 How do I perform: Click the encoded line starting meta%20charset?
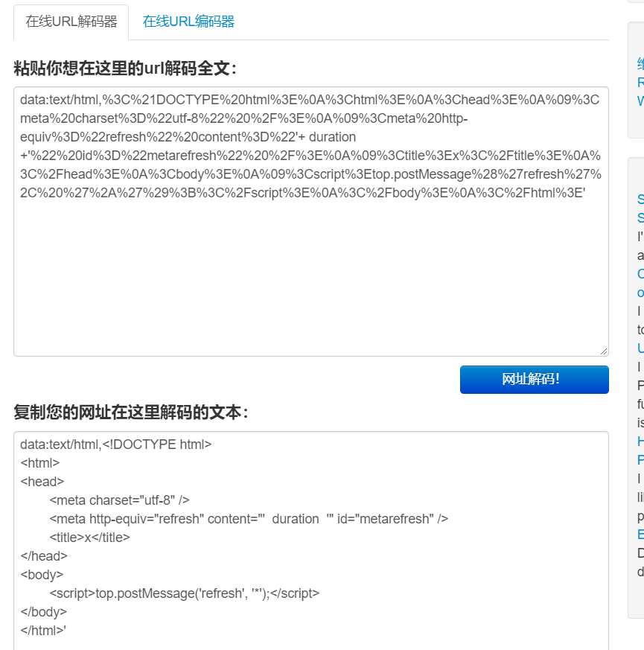pos(243,118)
